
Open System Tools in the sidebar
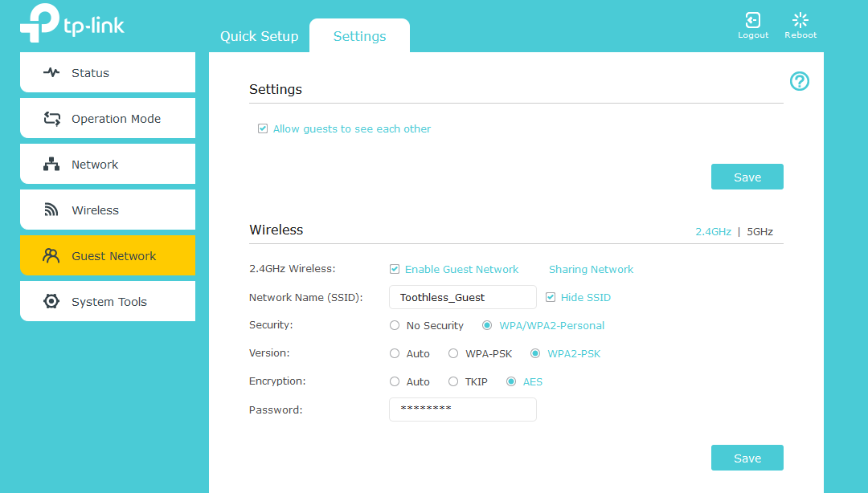tap(108, 302)
